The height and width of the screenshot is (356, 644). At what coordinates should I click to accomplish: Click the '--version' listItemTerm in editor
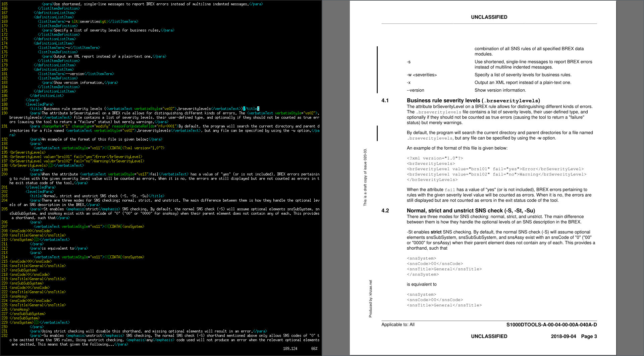point(76,74)
